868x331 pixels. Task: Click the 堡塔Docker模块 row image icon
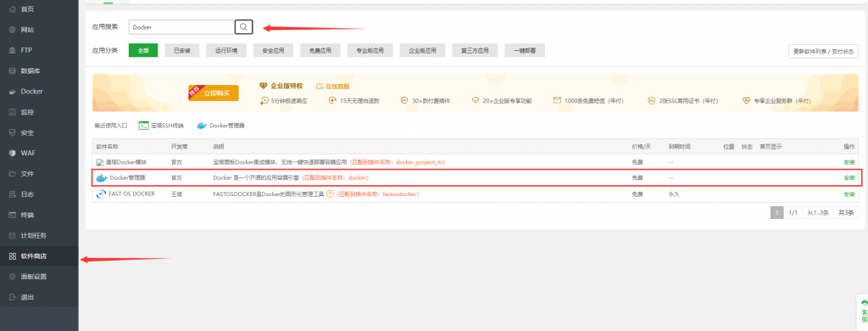point(100,162)
